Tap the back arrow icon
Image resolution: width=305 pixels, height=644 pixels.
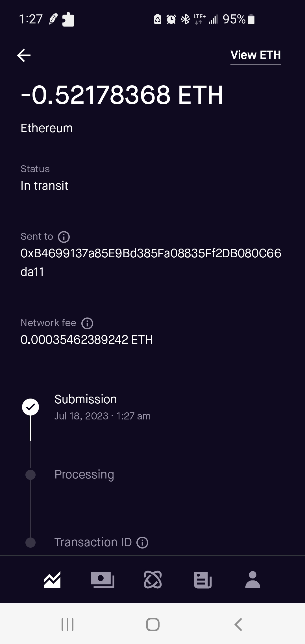[x=24, y=55]
